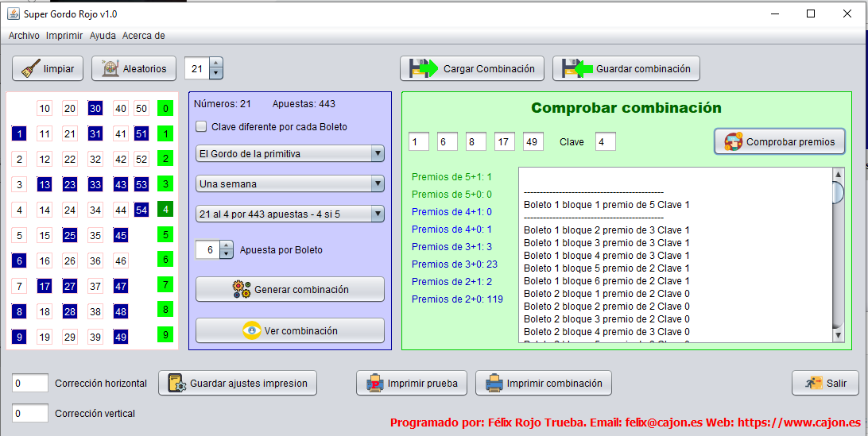The image size is (868, 436).
Task: Click the floppy disk icon on Guardar combinación
Action: (577, 68)
